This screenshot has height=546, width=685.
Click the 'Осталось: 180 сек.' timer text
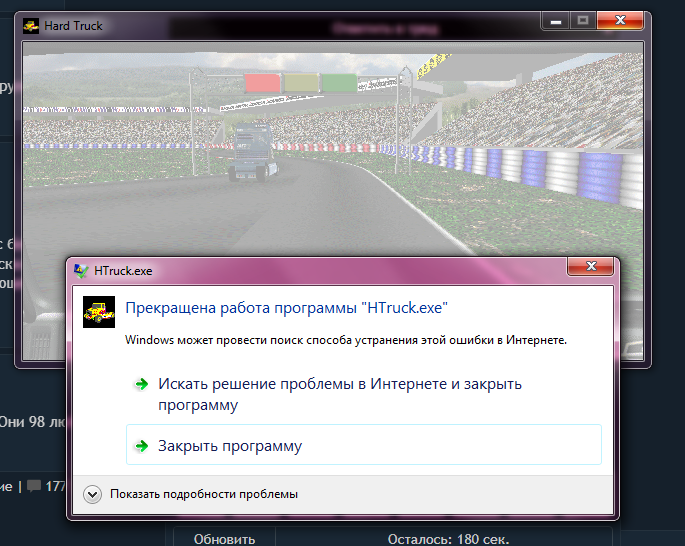pyautogui.click(x=448, y=539)
